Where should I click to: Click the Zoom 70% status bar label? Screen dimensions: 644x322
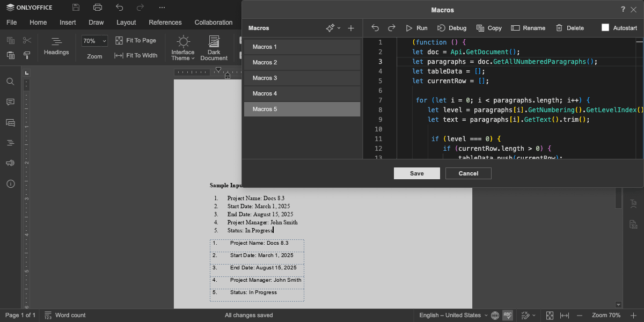[x=606, y=316]
